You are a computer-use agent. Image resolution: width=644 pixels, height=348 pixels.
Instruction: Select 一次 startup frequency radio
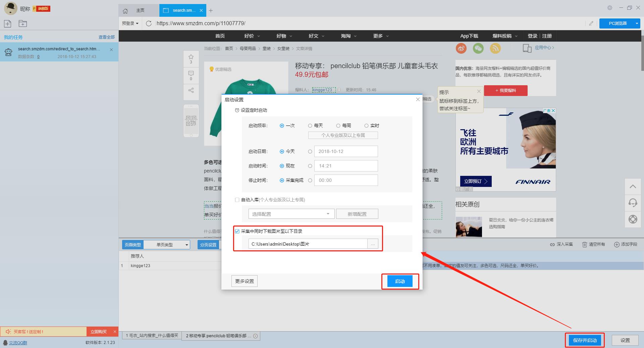tap(282, 126)
